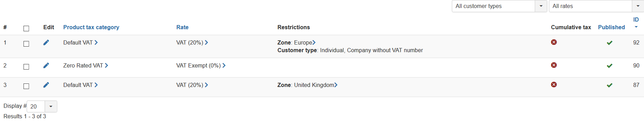Select all rows with the header checkbox
This screenshot has height=128, width=644.
[x=26, y=29]
